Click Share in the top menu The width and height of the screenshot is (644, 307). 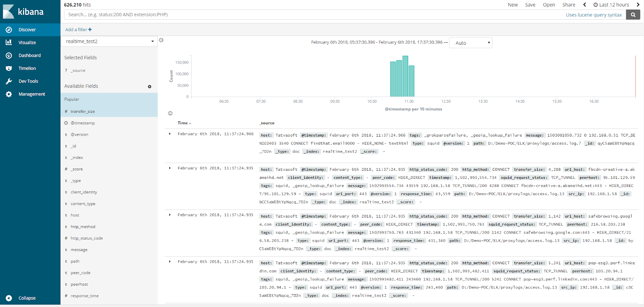[x=569, y=5]
